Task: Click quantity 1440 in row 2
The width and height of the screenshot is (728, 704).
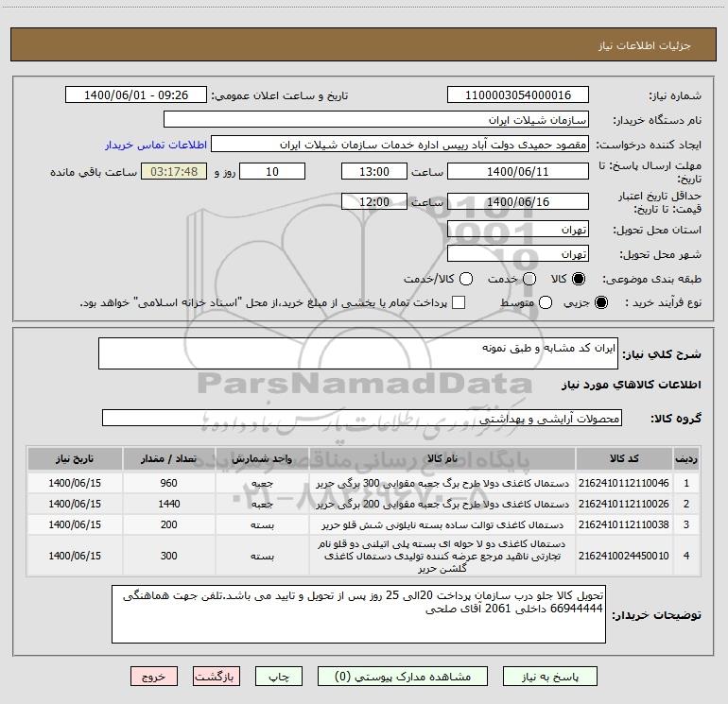Action: pyautogui.click(x=169, y=504)
